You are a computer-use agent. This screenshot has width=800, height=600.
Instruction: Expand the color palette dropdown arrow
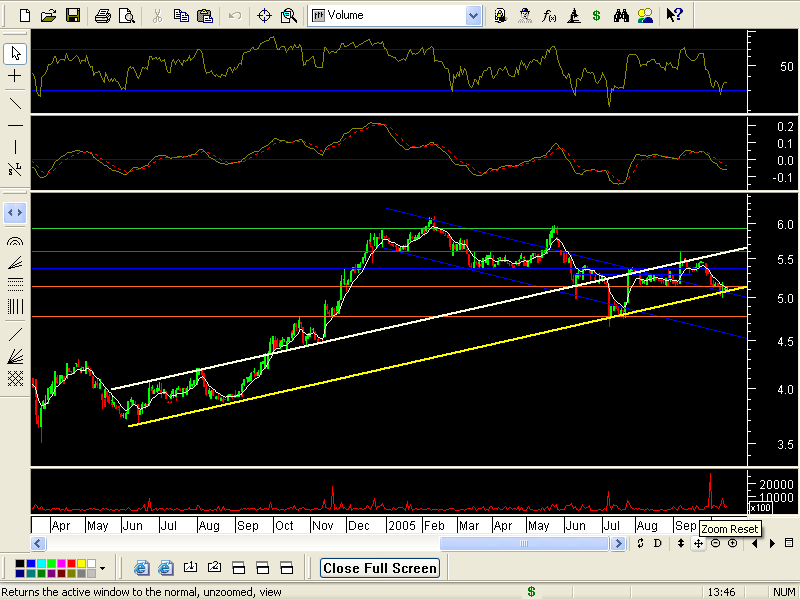(x=102, y=568)
